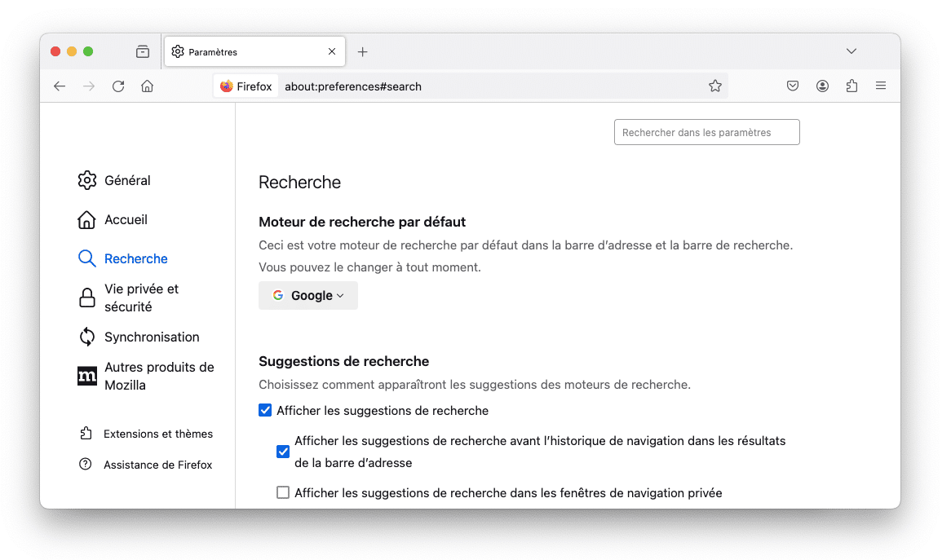
Task: Enable suggestions dans les fenêtres de navigation privée
Action: (283, 493)
